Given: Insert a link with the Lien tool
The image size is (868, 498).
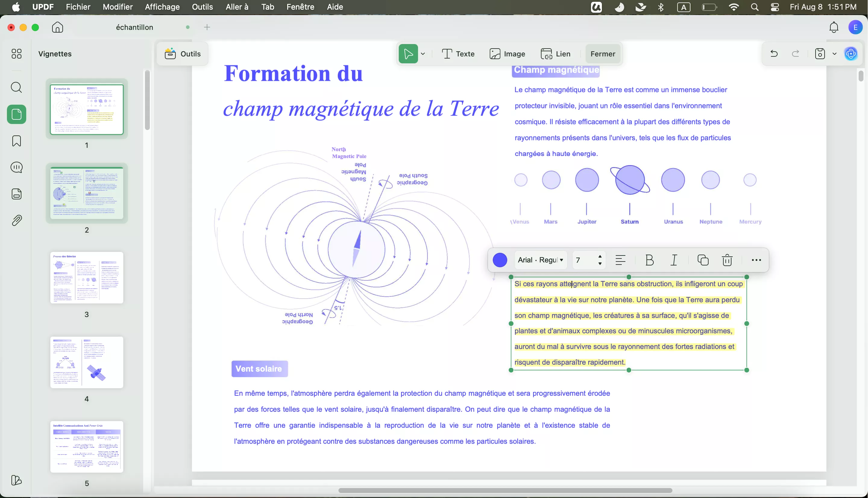Looking at the screenshot, I should (x=555, y=54).
